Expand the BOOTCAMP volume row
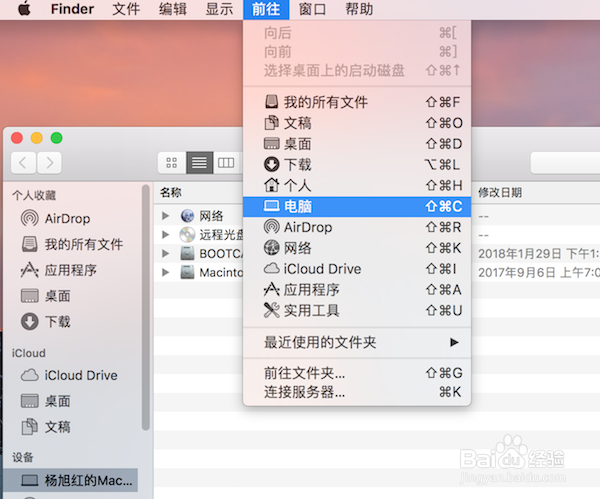 pyautogui.click(x=165, y=253)
